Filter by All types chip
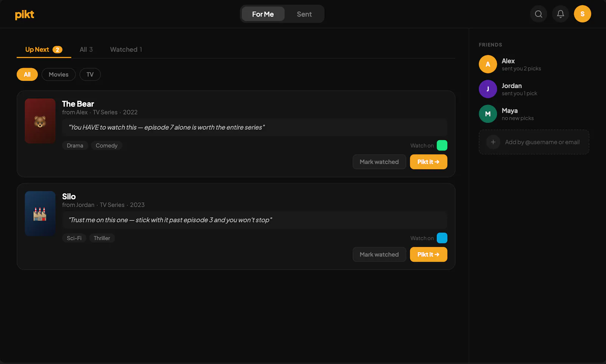Viewport: 606px width, 364px height. [x=27, y=75]
